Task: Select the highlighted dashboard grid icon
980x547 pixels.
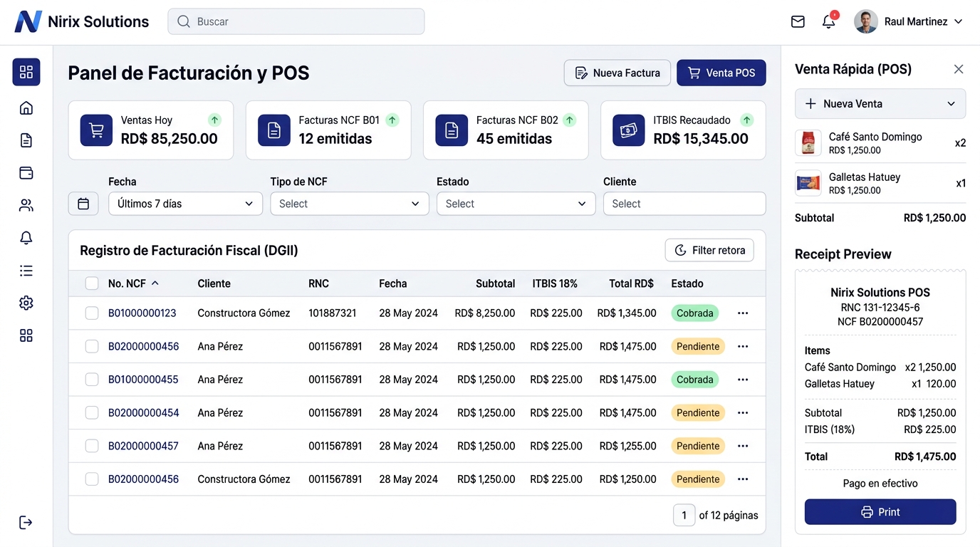Action: coord(26,72)
